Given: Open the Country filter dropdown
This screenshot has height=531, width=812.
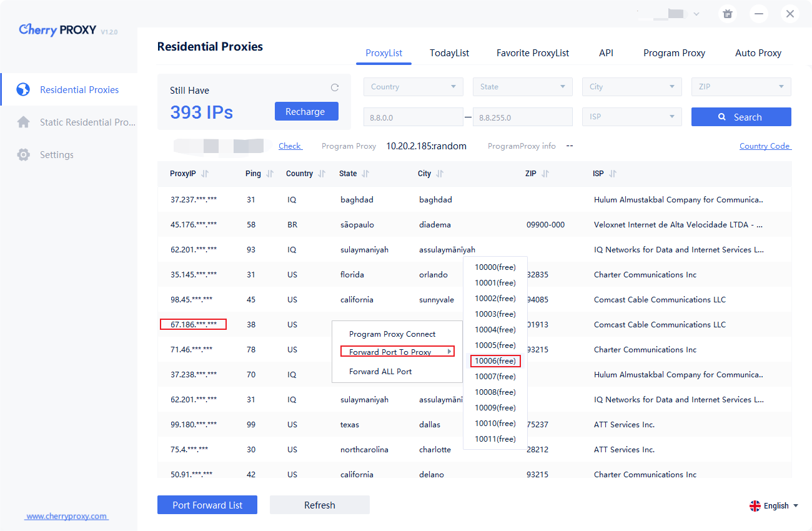Looking at the screenshot, I should [x=413, y=87].
